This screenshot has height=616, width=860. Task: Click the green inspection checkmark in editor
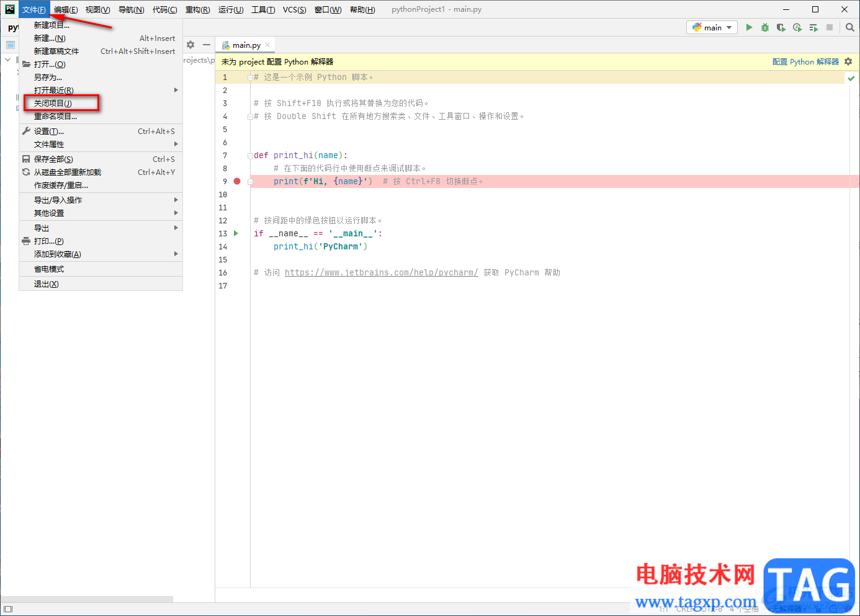[851, 78]
